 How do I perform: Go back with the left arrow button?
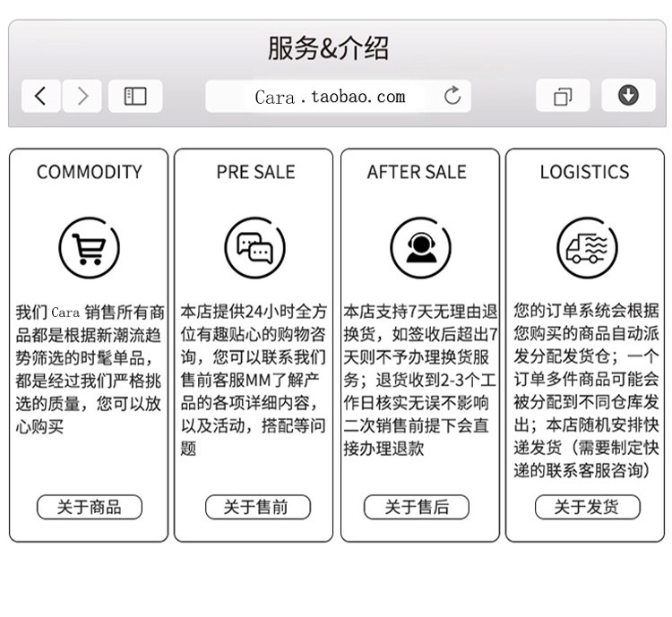click(x=40, y=96)
